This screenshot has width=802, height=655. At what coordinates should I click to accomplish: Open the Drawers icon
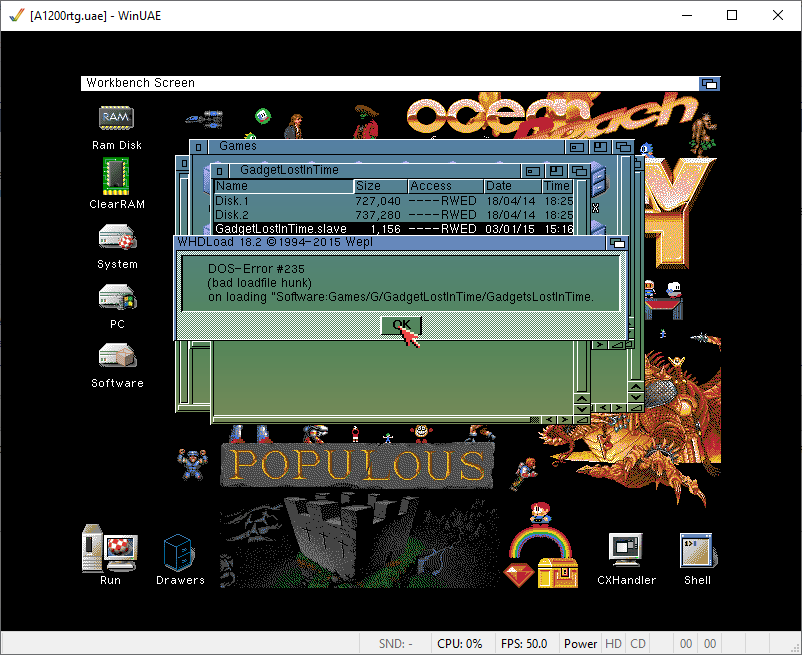(x=180, y=551)
